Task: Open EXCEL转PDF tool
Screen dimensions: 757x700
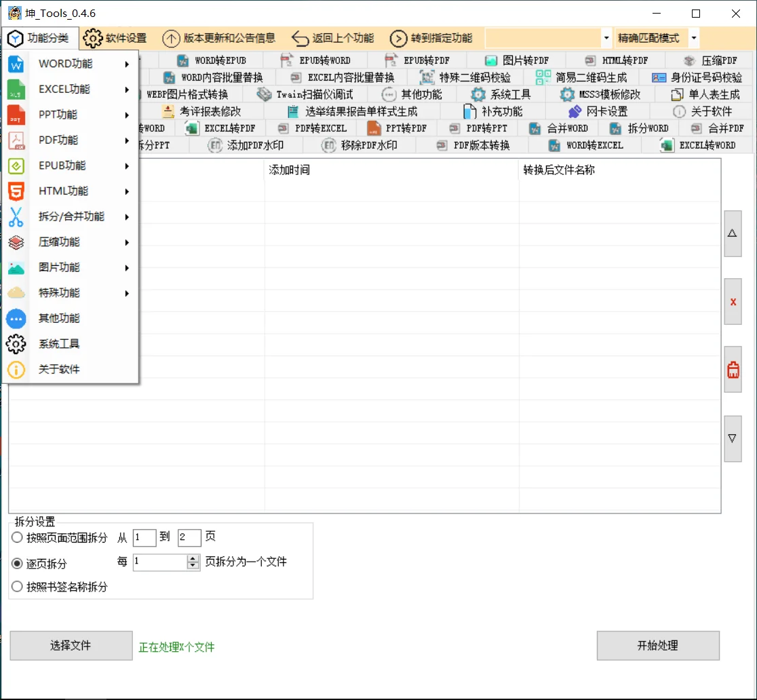Action: (x=220, y=128)
